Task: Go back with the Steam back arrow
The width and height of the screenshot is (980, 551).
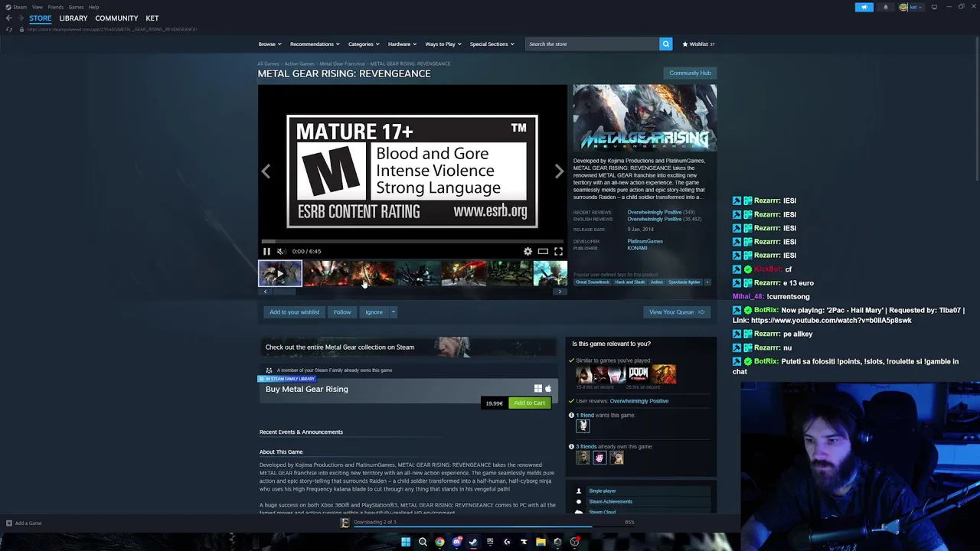Action: pyautogui.click(x=8, y=18)
